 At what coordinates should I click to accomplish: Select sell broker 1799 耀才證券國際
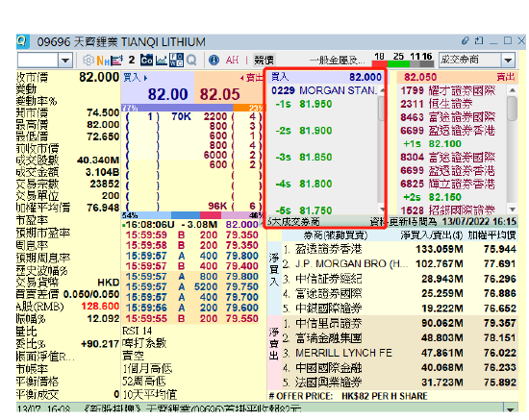448,90
